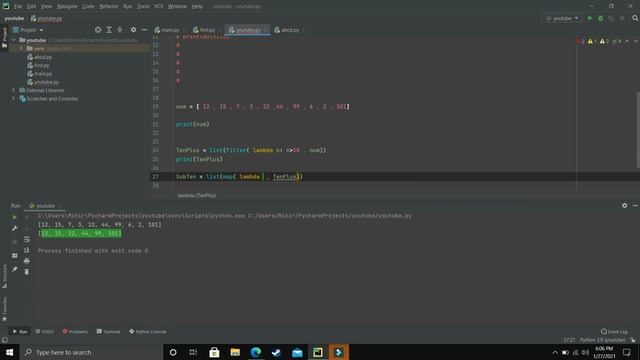640x360 pixels.
Task: Start debugging with the green bug icon
Action: coord(600,18)
